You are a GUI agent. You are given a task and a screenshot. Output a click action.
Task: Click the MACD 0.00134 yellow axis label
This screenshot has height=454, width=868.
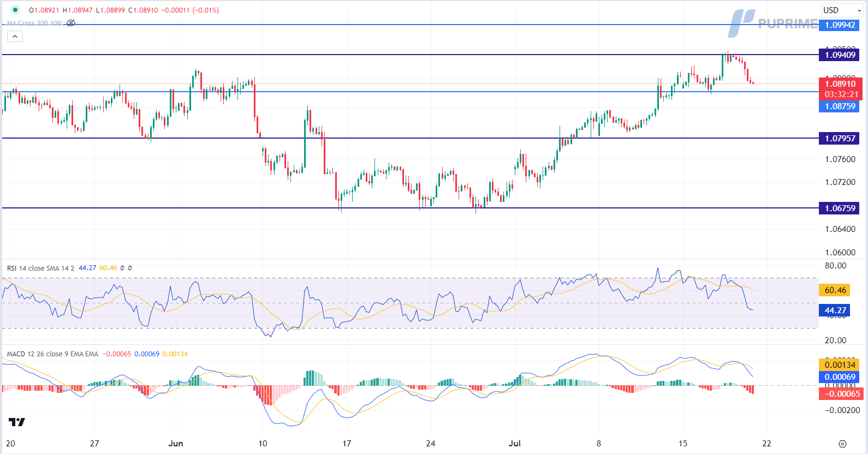[840, 365]
